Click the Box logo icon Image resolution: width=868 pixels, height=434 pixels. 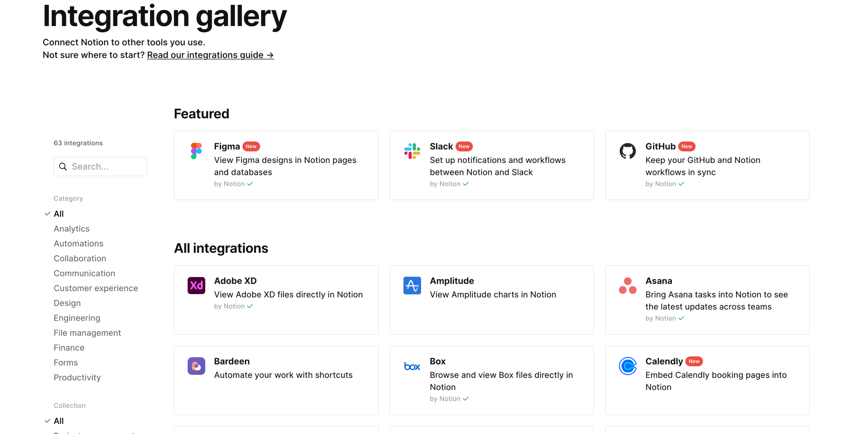pos(412,366)
